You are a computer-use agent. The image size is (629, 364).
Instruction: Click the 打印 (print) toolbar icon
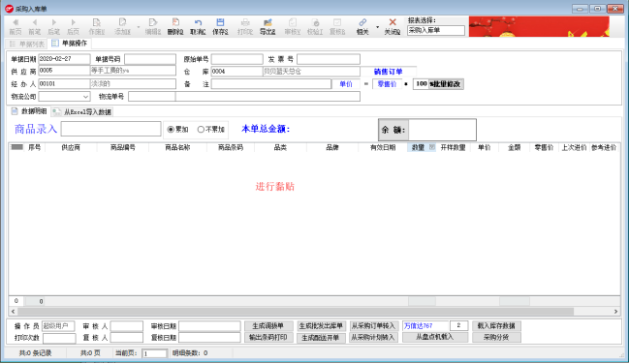245,22
